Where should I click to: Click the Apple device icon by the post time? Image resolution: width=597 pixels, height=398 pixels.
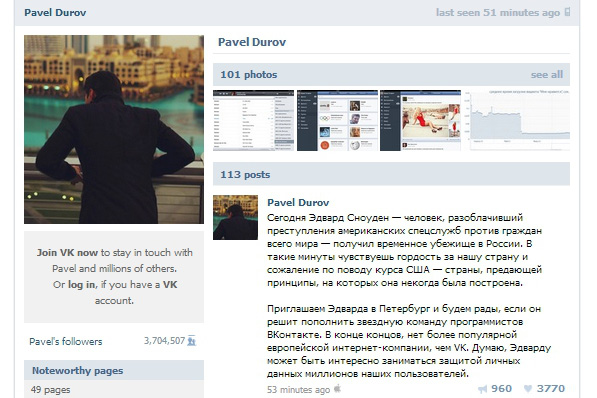(x=337, y=389)
